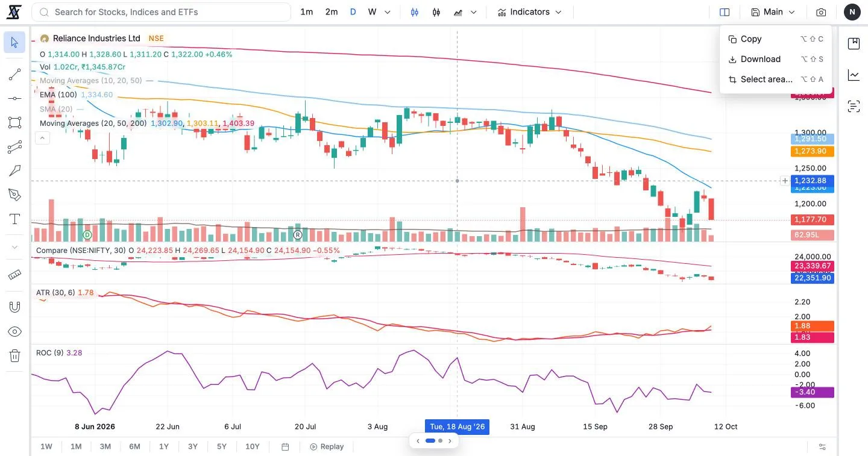Select the brush drawing tool

point(14,171)
